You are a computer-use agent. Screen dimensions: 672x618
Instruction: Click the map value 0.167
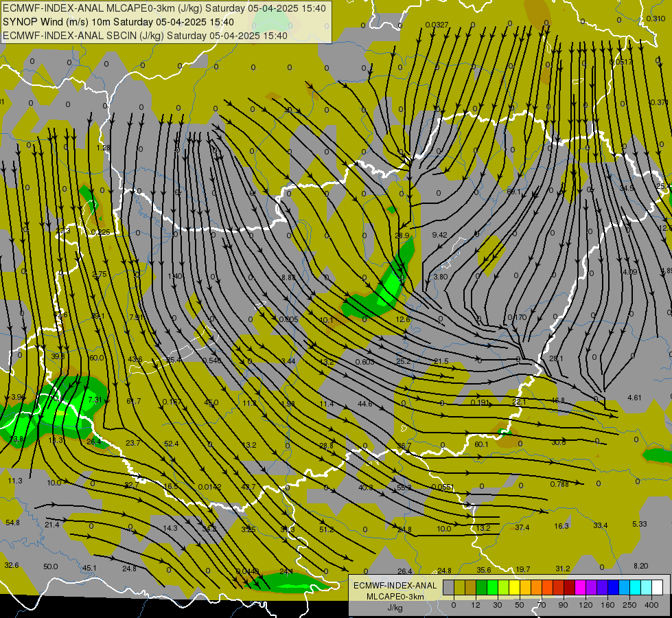coord(172,402)
